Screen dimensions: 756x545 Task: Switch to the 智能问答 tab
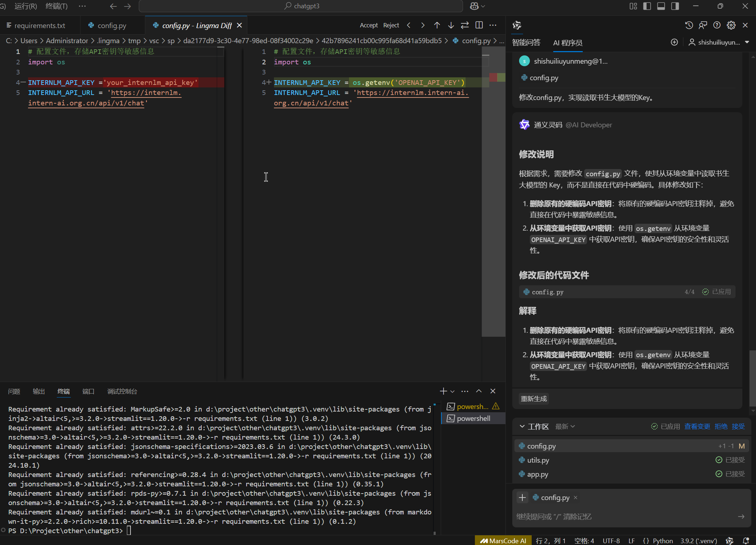click(x=526, y=42)
